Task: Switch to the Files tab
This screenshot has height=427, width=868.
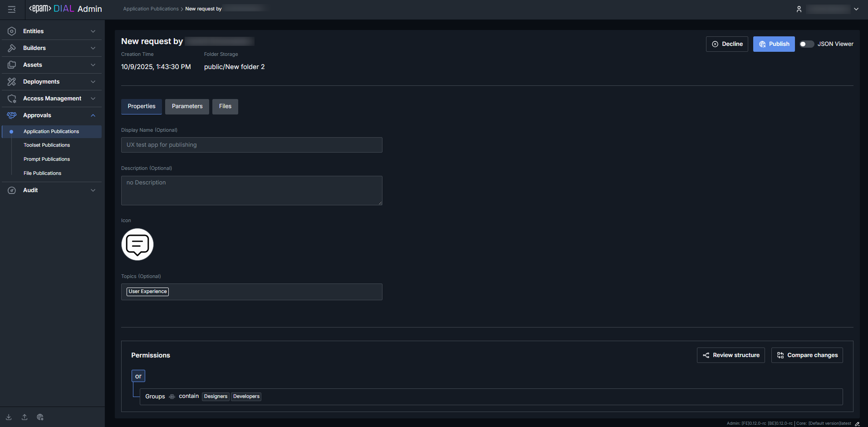Action: [225, 106]
